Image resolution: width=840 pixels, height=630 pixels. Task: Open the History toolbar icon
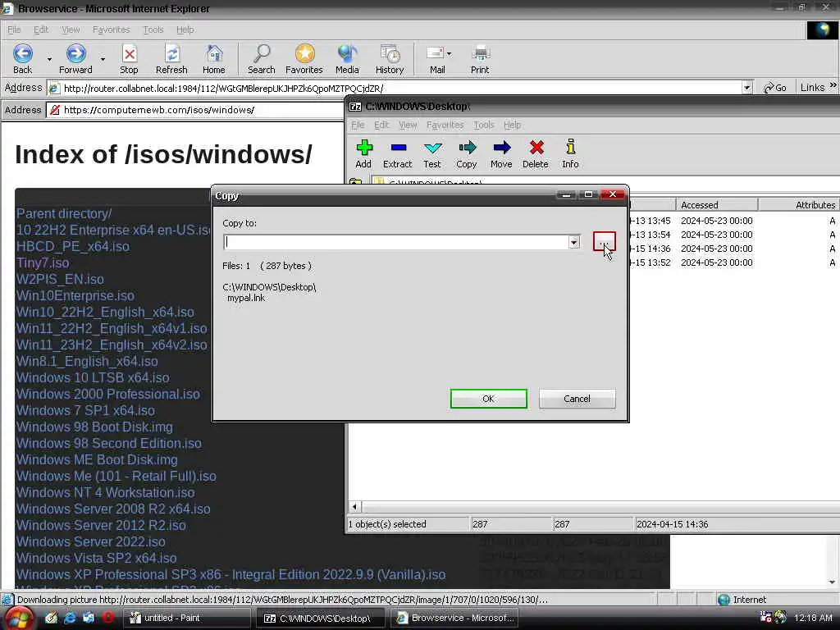(x=390, y=59)
